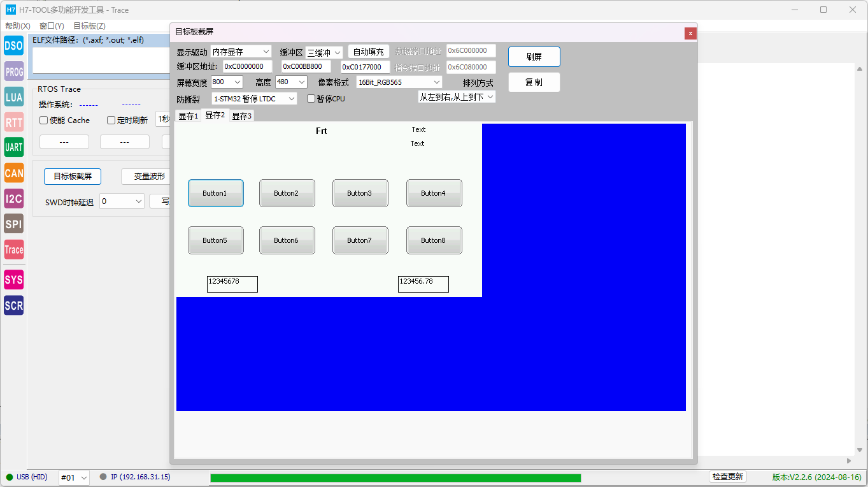This screenshot has height=487, width=868.
Task: Enable the 使能 Cache checkbox
Action: click(43, 120)
